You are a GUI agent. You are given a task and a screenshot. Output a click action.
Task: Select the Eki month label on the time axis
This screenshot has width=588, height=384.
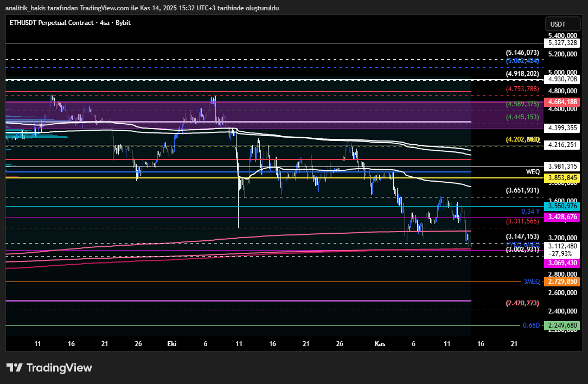click(x=171, y=343)
